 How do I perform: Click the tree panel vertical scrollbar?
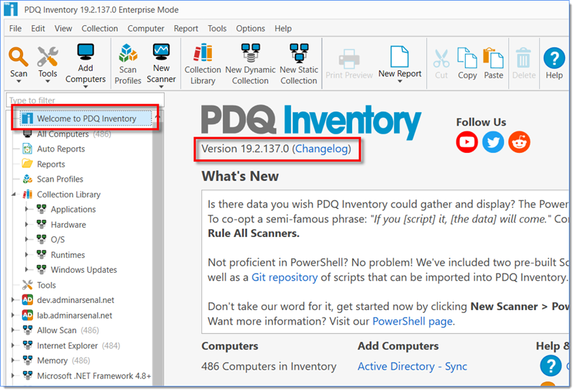click(x=157, y=249)
